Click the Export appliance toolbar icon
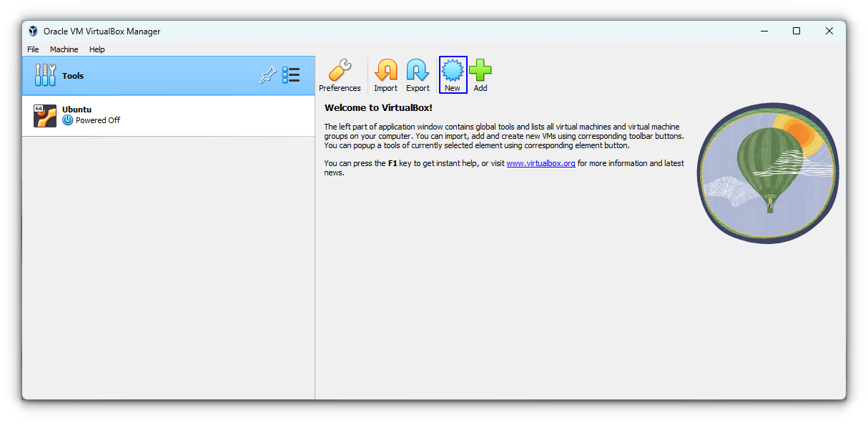Viewport: 868px width, 423px height. (418, 75)
